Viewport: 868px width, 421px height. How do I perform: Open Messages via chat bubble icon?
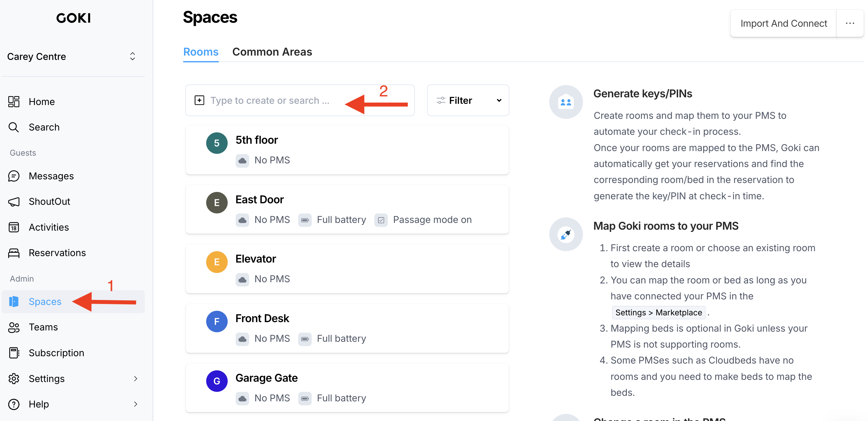(14, 176)
